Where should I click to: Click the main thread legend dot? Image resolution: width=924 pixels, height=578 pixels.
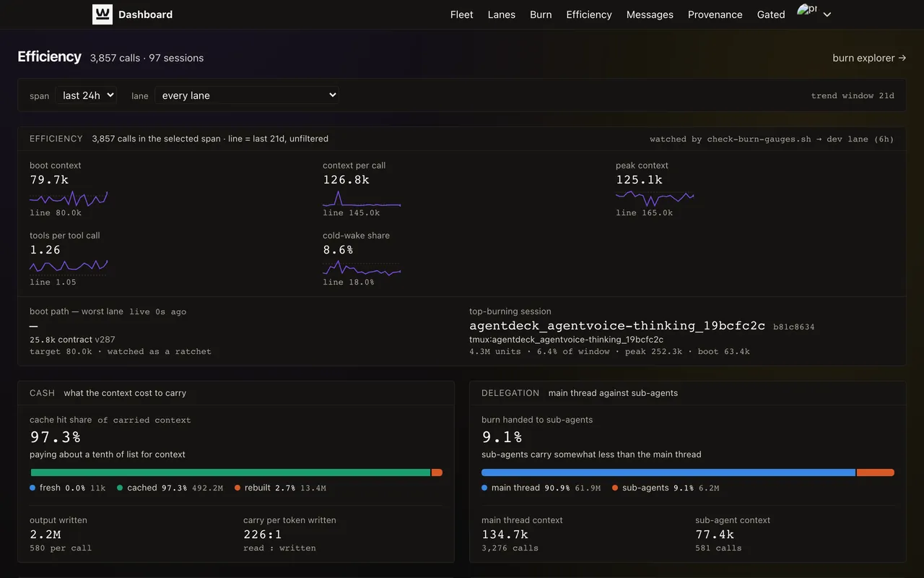pyautogui.click(x=484, y=488)
